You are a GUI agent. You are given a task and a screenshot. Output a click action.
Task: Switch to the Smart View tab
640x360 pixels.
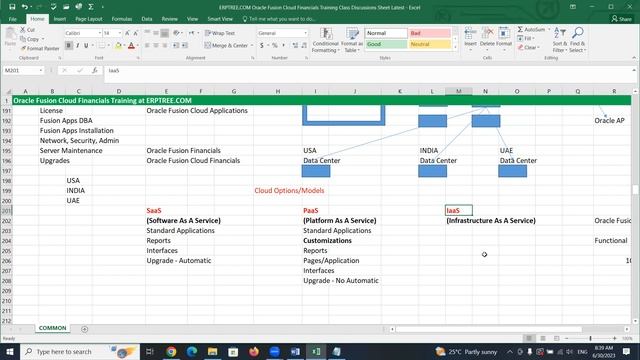coord(220,19)
